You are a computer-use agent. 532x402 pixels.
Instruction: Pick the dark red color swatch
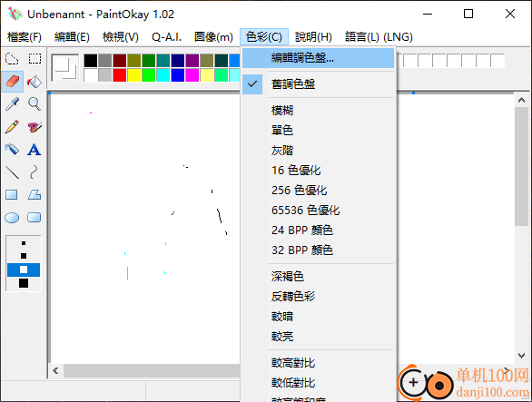[x=120, y=61]
